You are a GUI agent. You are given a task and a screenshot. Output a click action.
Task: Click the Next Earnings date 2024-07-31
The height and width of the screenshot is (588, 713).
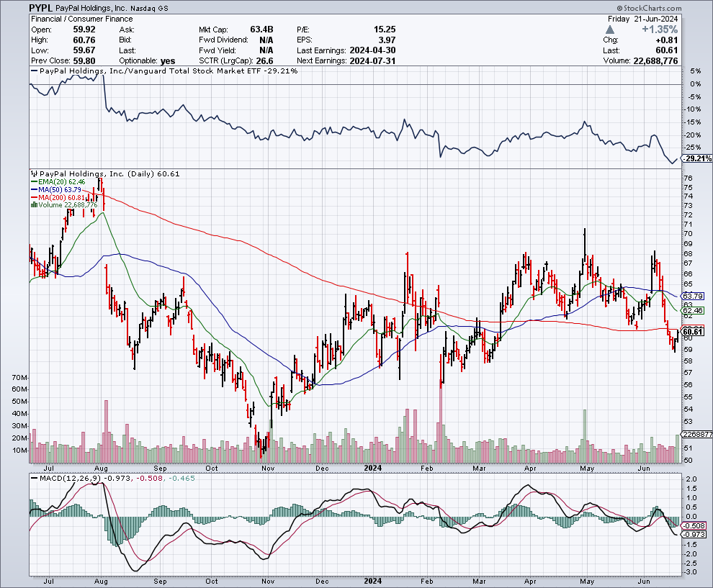pyautogui.click(x=372, y=61)
